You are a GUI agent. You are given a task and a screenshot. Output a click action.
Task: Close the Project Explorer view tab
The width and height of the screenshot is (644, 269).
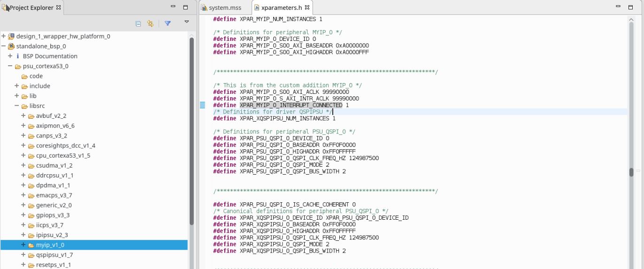coord(59,8)
